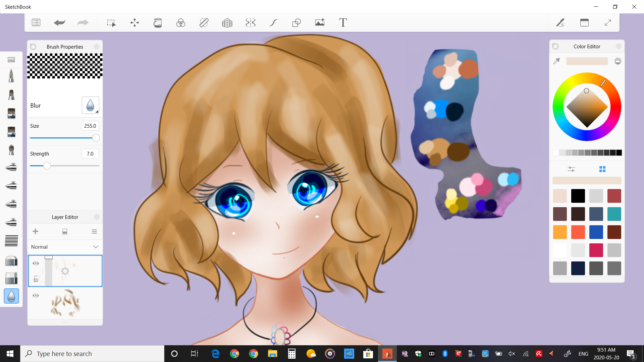The image size is (644, 362).
Task: Pick the pencil brush at top of palette
Action: [x=11, y=76]
